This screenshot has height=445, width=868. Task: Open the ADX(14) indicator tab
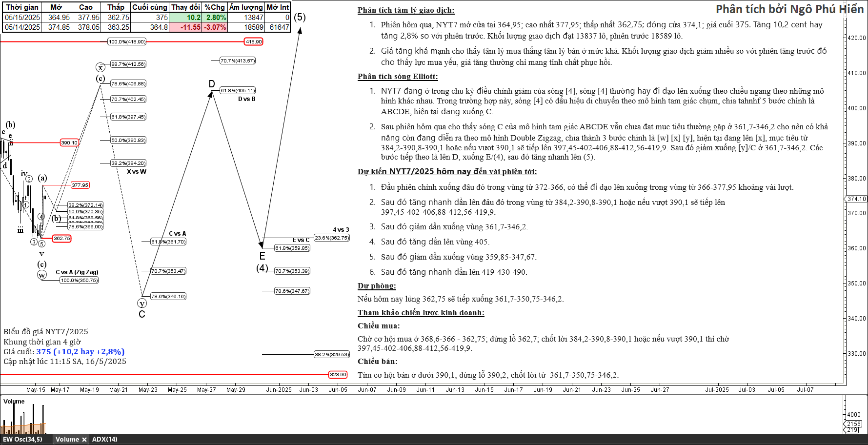104,439
